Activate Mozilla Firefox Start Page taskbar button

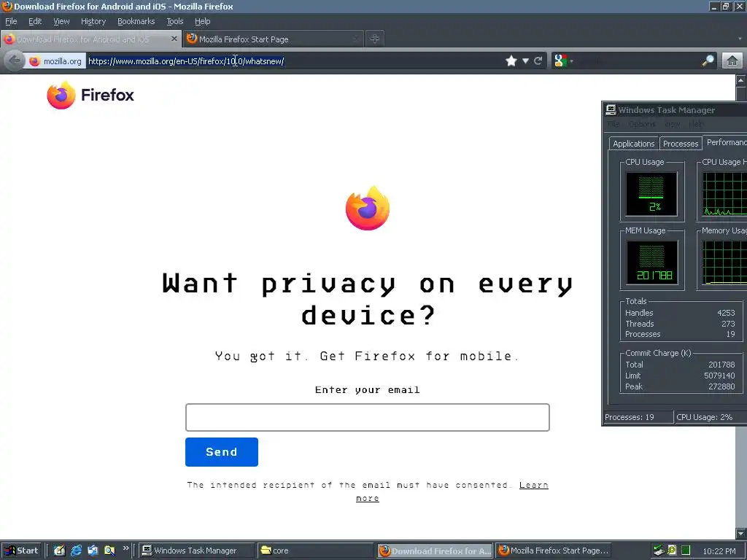(x=553, y=551)
